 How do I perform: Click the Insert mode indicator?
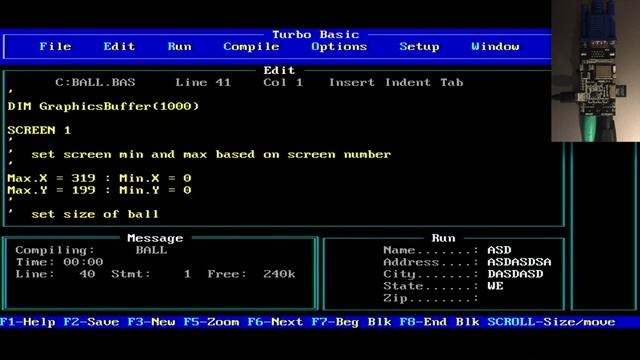(351, 82)
